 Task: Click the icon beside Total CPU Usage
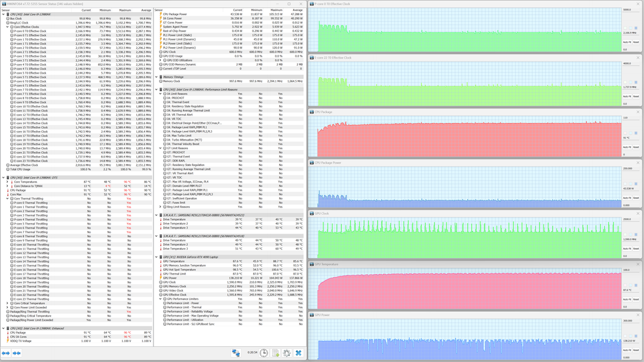click(x=8, y=170)
